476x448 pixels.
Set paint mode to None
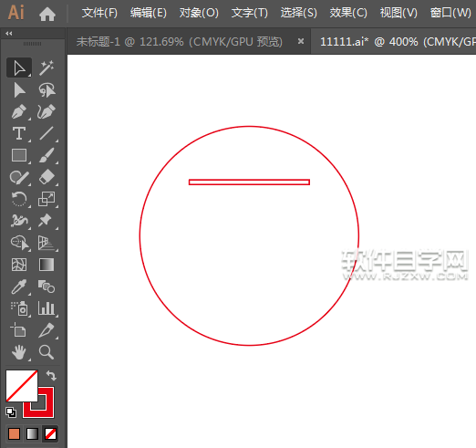(50, 434)
